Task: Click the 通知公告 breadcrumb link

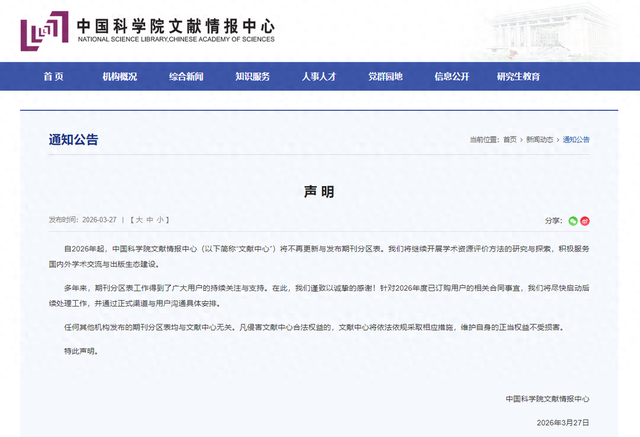Action: [576, 139]
